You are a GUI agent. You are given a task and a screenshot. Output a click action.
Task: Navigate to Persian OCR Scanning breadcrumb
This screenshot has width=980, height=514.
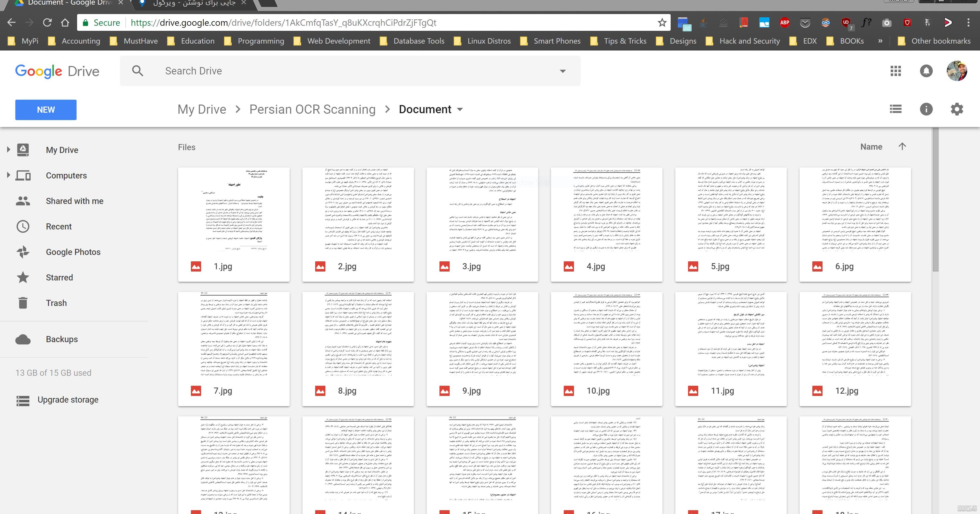pos(312,109)
